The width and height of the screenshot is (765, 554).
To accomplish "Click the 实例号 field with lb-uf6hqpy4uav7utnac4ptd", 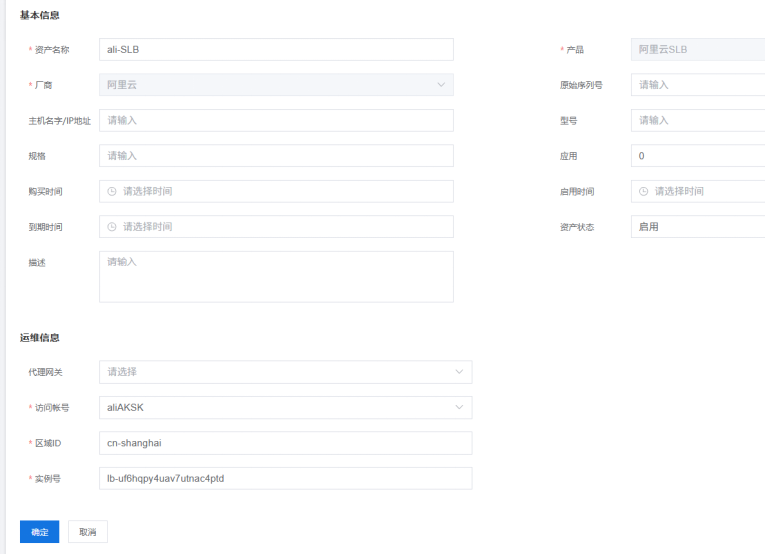I will pos(285,478).
